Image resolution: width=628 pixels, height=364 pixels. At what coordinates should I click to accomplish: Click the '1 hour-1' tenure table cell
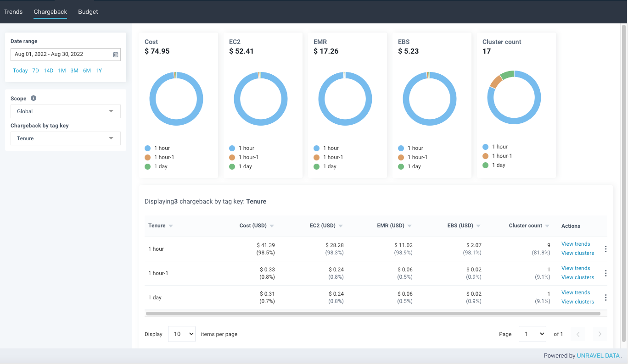click(x=158, y=273)
